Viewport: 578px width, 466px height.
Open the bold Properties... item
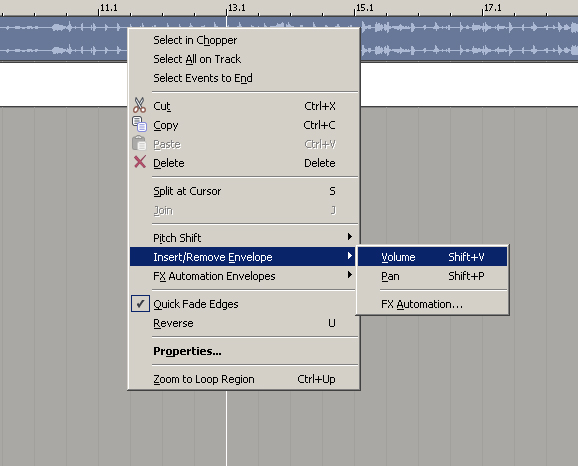click(x=244, y=351)
